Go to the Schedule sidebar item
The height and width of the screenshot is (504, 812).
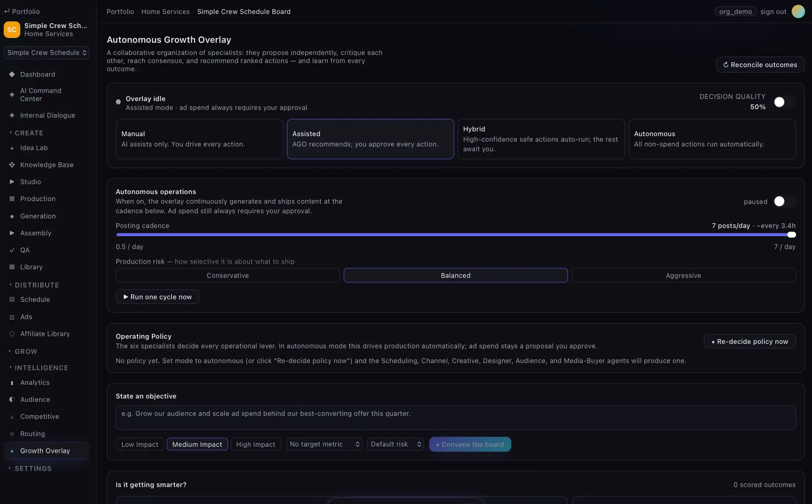47,299
